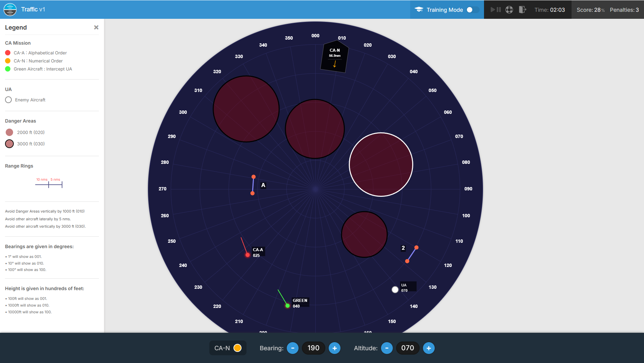The width and height of the screenshot is (644, 363).
Task: Increase the altitude value
Action: (x=429, y=348)
